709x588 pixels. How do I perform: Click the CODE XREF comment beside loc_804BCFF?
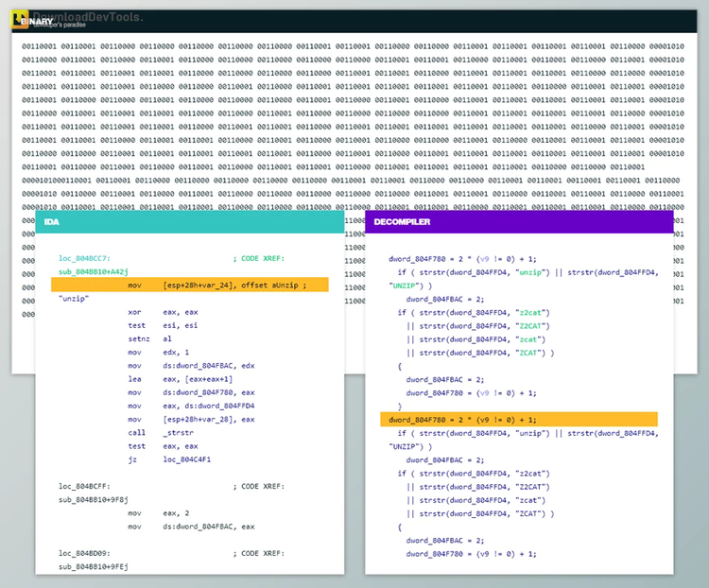[x=259, y=486]
